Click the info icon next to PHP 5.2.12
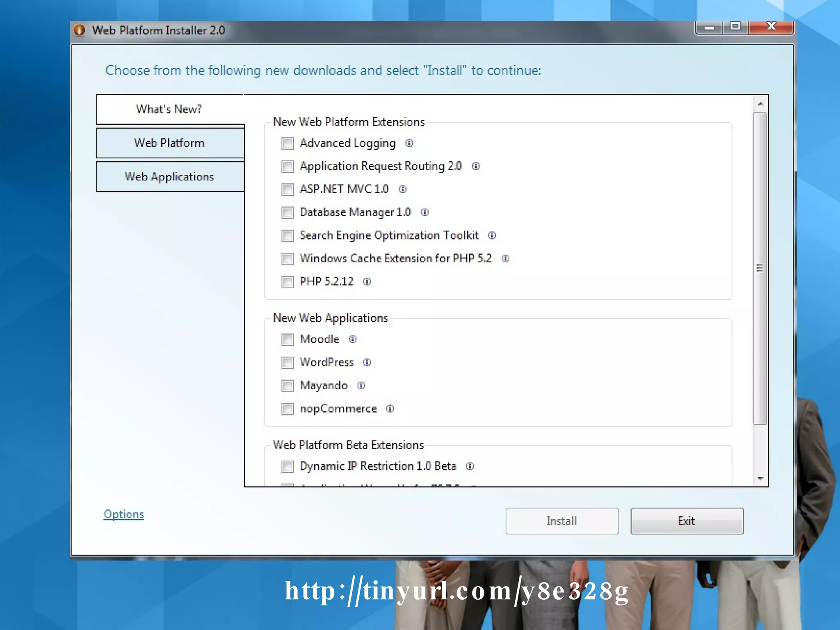Screen dimensions: 840x630 tap(367, 282)
